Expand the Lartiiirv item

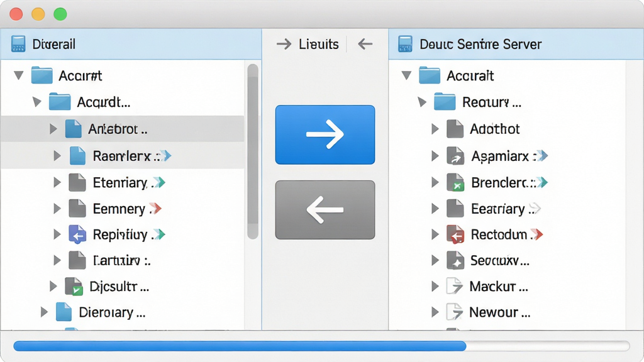pos(57,260)
